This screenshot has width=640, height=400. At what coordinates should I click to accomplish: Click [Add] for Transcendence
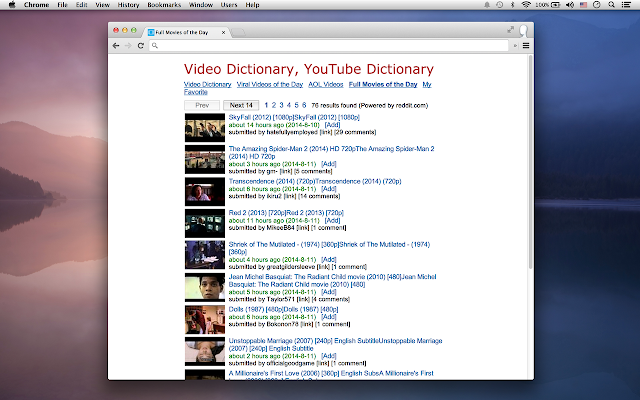tap(329, 189)
